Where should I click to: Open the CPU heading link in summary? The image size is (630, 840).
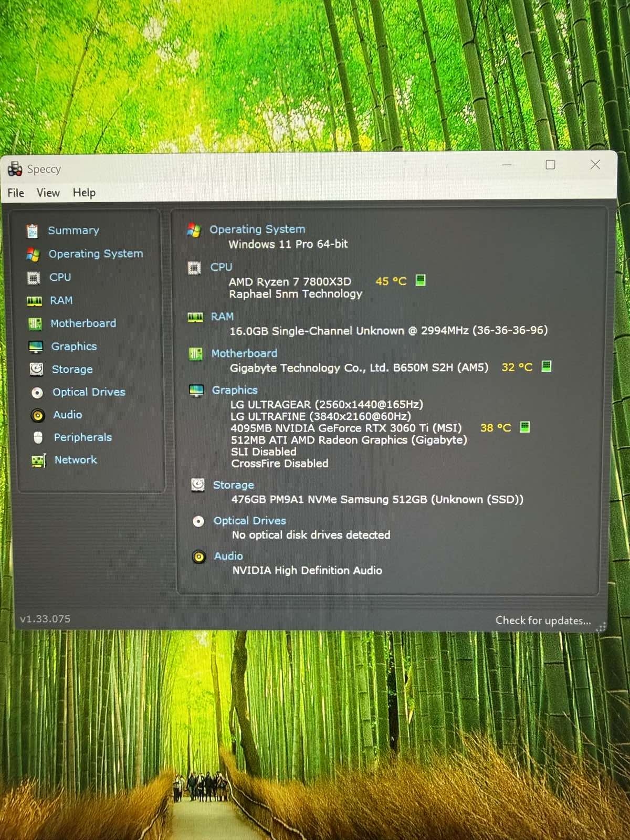click(x=221, y=267)
